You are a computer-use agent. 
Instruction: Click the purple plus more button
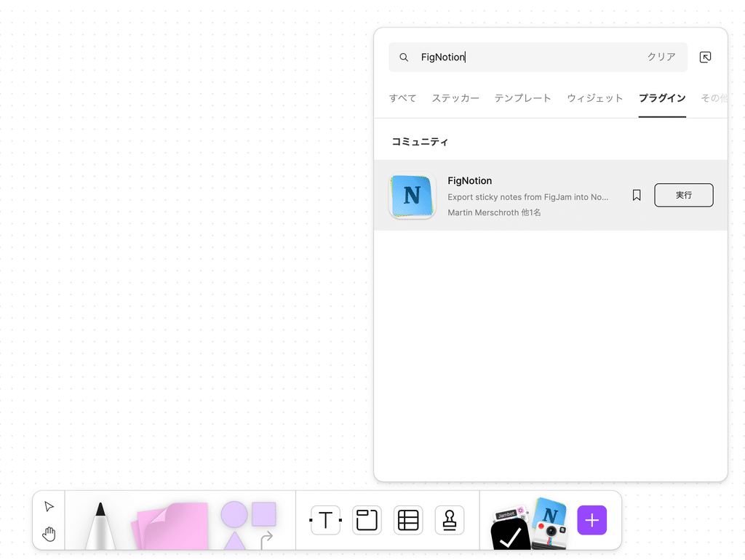pyautogui.click(x=592, y=520)
